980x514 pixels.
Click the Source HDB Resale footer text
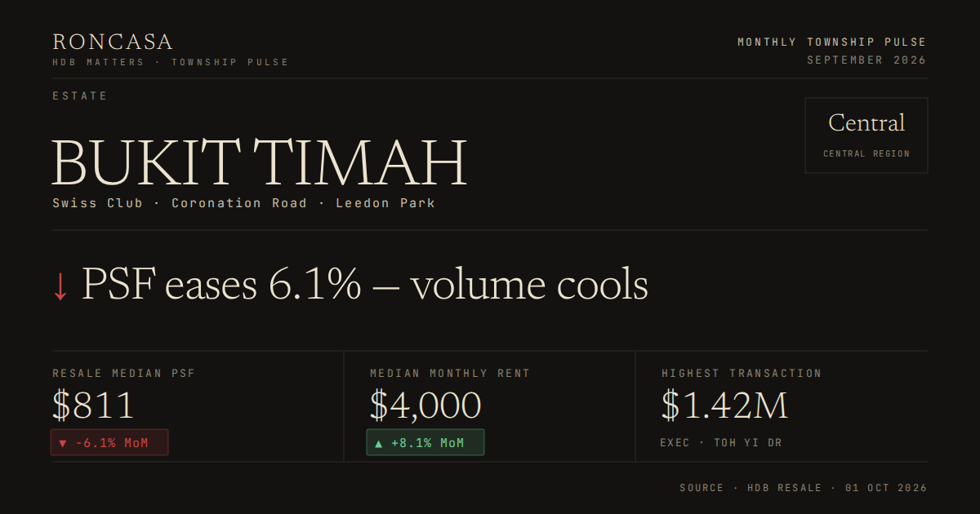tap(804, 488)
